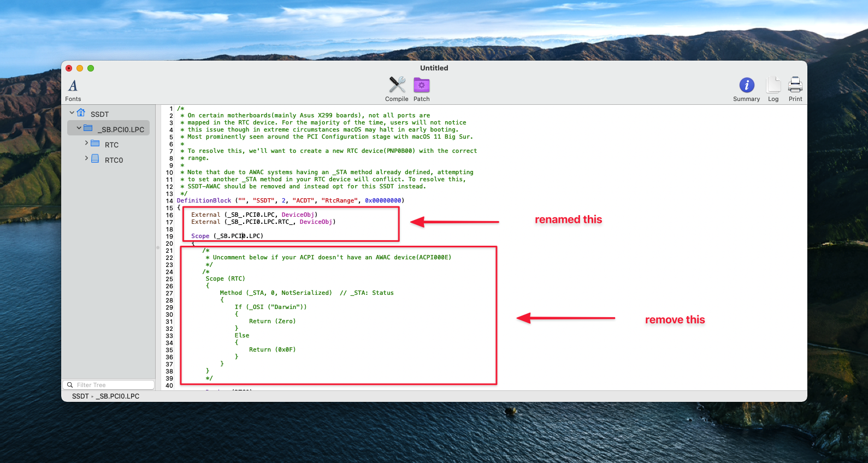Click the RTC0 device icon
The image size is (868, 463).
(x=95, y=159)
